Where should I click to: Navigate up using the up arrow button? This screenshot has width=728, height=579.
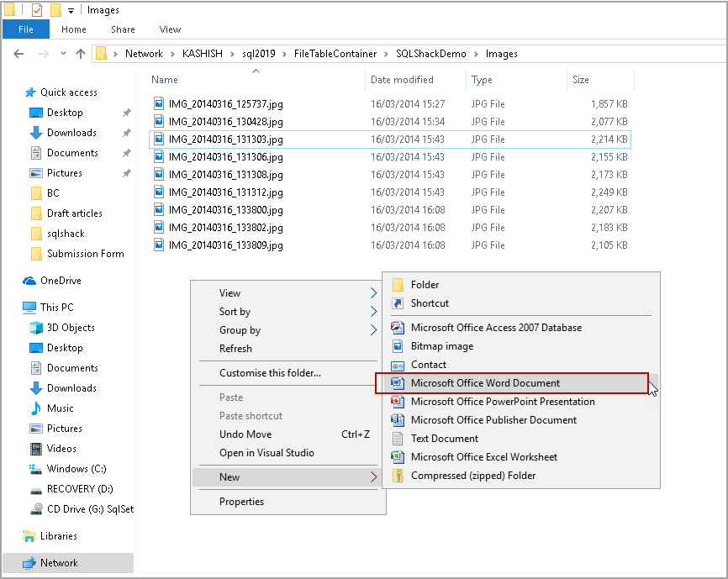pyautogui.click(x=79, y=52)
